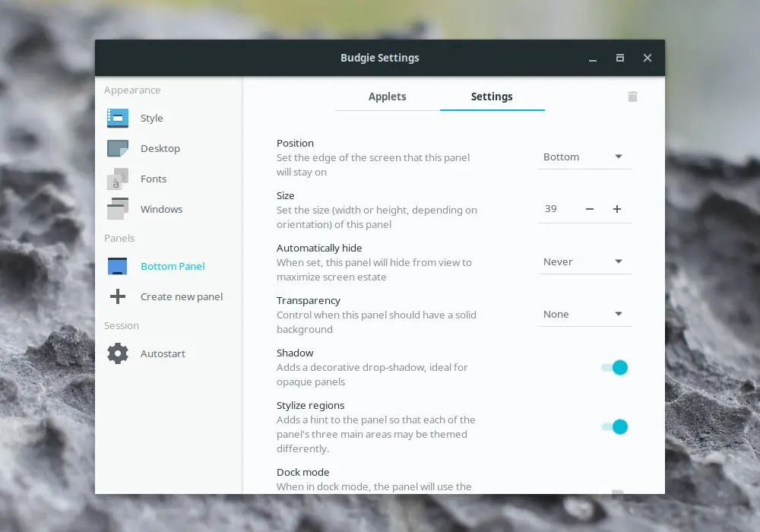Maximize the Budgie Settings window
Viewport: 760px width, 532px height.
click(x=620, y=59)
